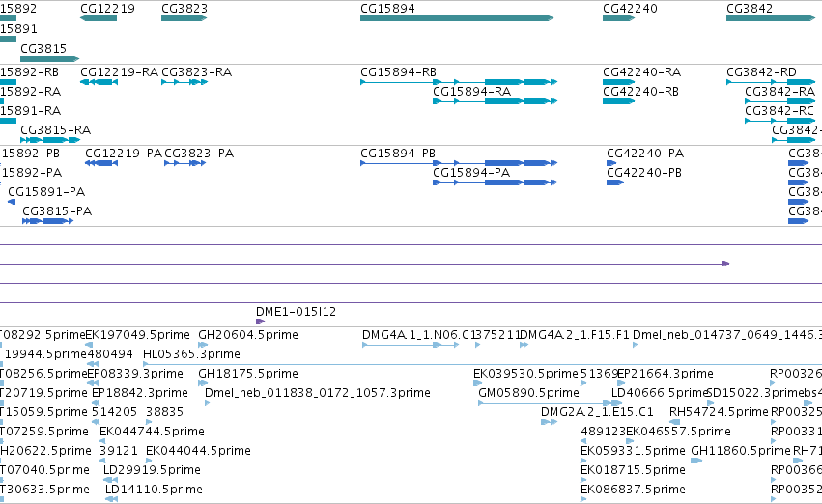Select the CG42240 gene label
This screenshot has width=822, height=504.
630,9
